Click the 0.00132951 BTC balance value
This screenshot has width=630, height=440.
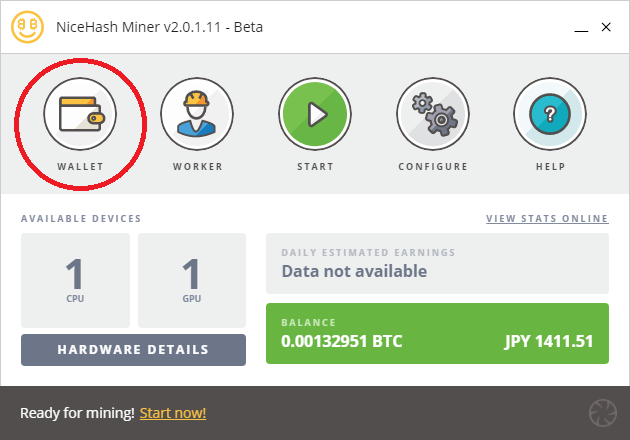coord(342,342)
